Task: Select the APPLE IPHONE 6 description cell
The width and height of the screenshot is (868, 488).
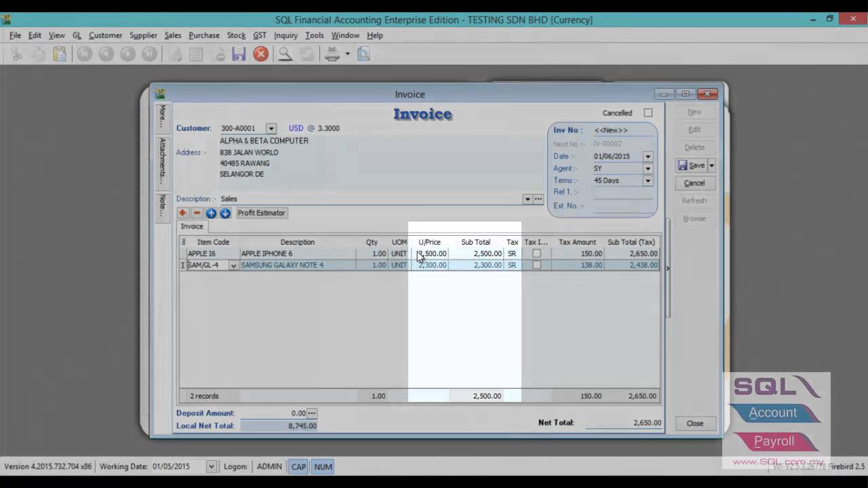Action: pos(298,253)
